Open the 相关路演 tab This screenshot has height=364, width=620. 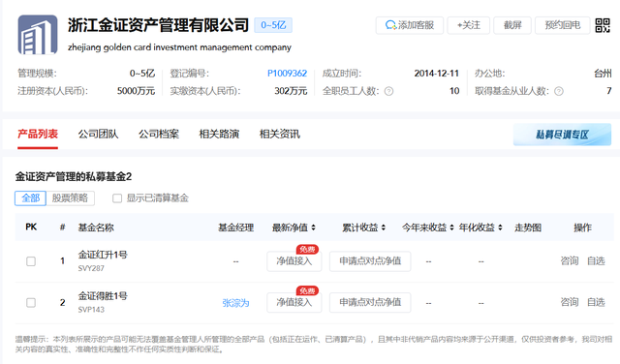tap(219, 134)
